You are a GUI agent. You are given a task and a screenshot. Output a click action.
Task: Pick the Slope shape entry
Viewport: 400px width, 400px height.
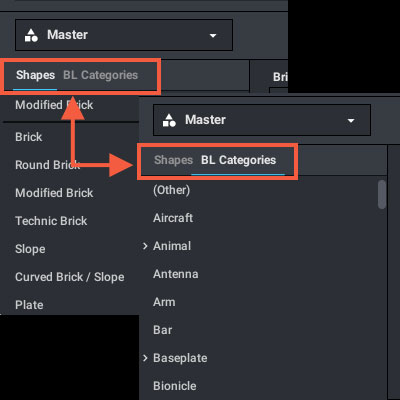[30, 249]
